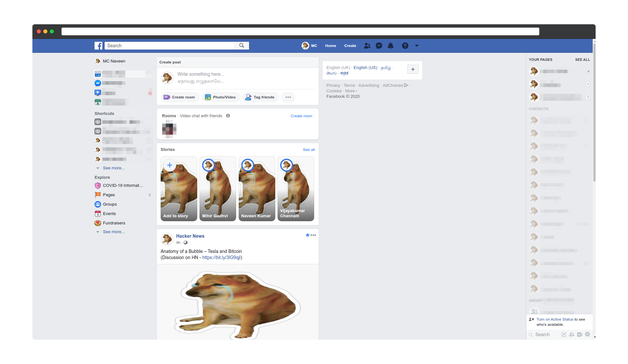The width and height of the screenshot is (628, 364).
Task: Open the Help question mark icon
Action: pos(405,46)
